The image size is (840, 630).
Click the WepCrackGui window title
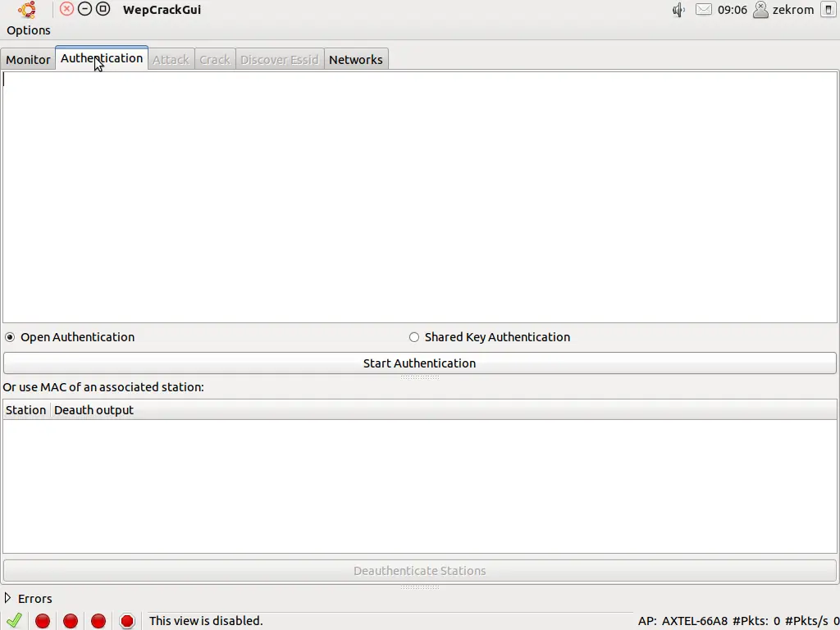coord(162,10)
